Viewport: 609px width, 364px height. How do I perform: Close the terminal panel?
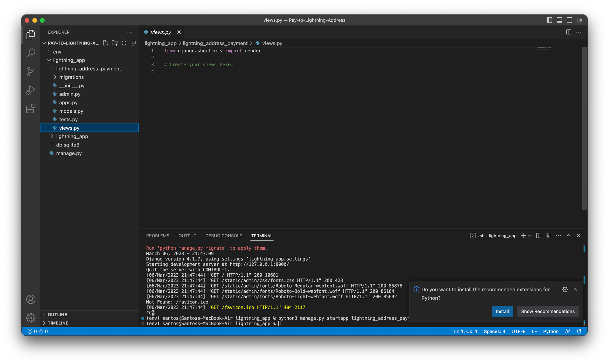coord(579,236)
